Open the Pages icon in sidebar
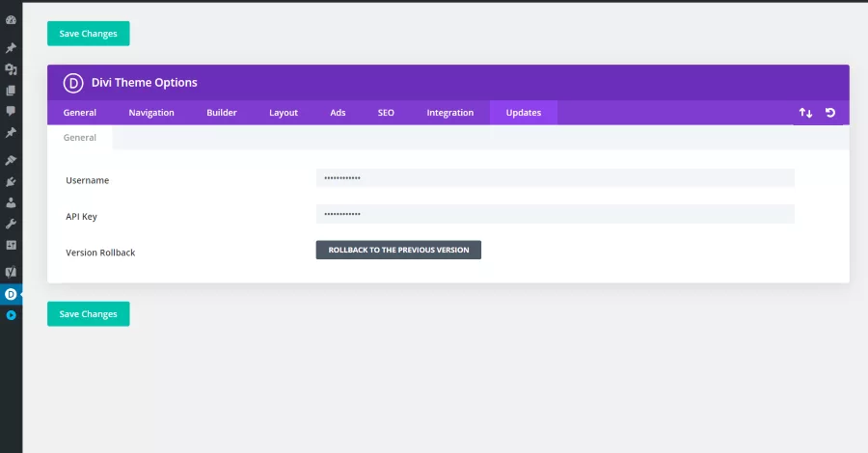This screenshot has height=453, width=868. (x=11, y=91)
